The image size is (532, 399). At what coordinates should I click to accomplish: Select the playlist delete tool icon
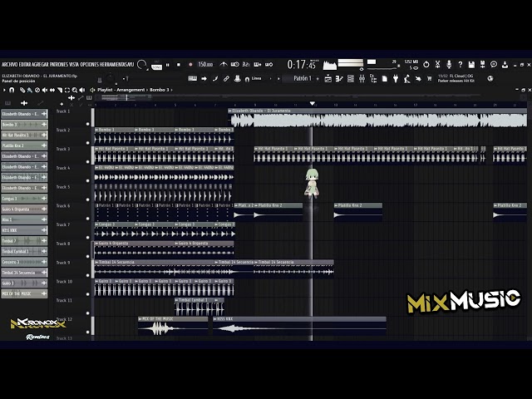[37, 90]
